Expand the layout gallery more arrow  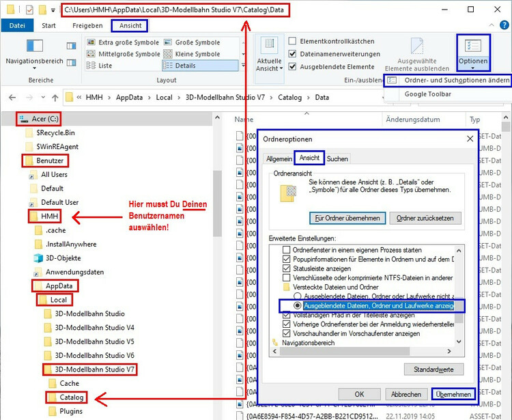tap(243, 66)
